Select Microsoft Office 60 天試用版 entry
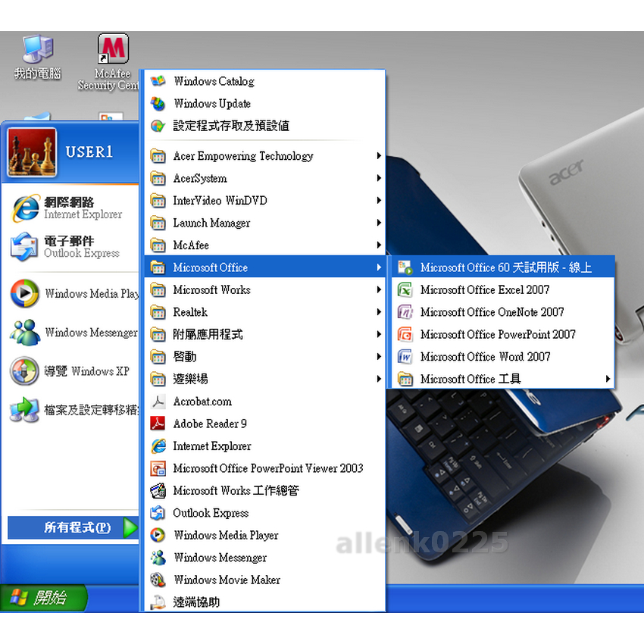644x644 pixels. click(x=505, y=267)
